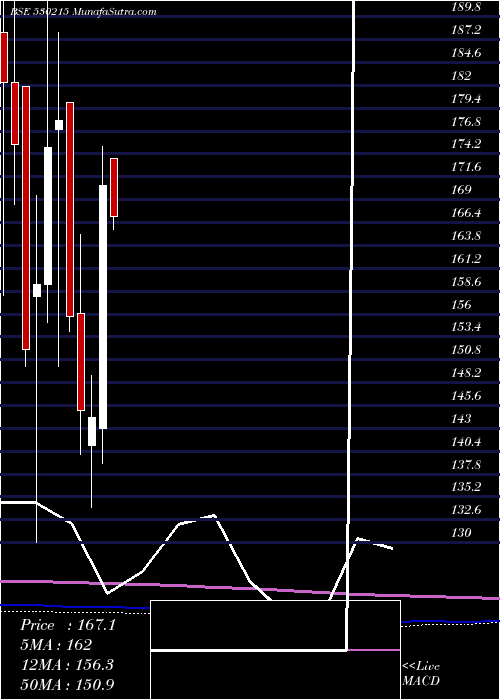Click the '12MA : 156.3' readout

coord(67,664)
